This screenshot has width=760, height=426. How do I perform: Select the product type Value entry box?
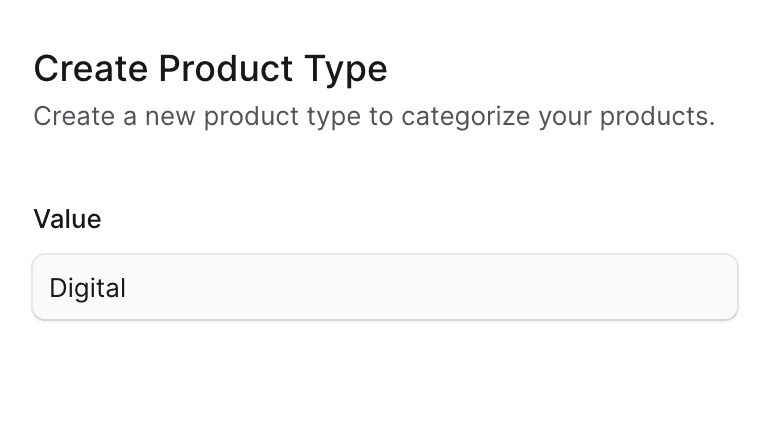coord(385,288)
